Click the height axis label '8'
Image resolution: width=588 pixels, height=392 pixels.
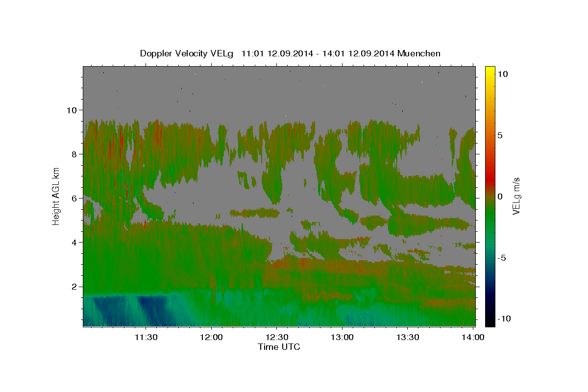75,154
